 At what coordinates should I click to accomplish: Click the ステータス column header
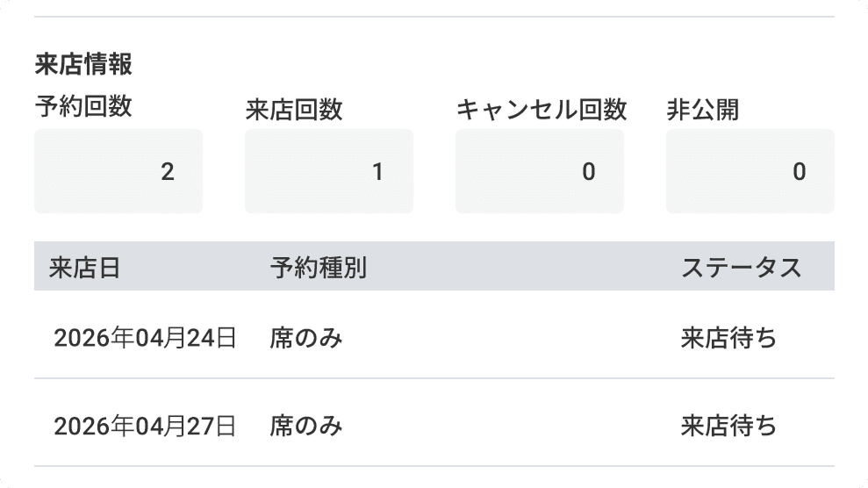point(741,268)
